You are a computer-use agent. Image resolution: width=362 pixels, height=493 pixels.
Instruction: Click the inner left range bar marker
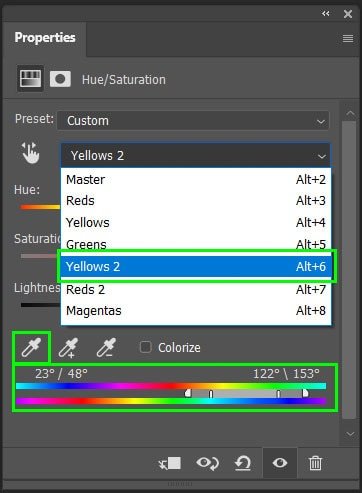(x=211, y=394)
